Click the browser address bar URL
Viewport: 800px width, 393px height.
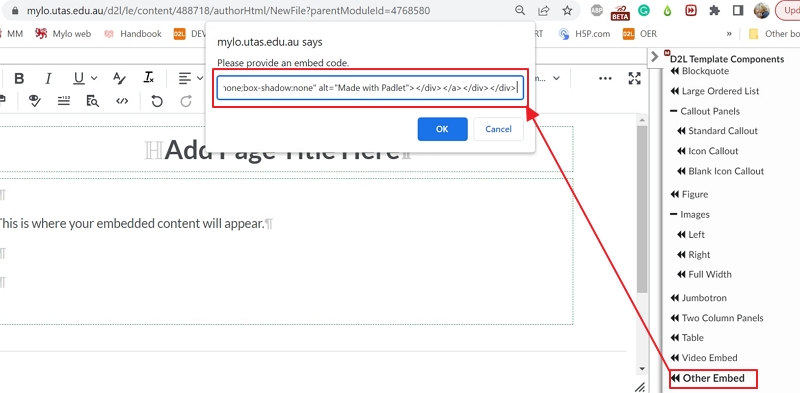point(229,10)
